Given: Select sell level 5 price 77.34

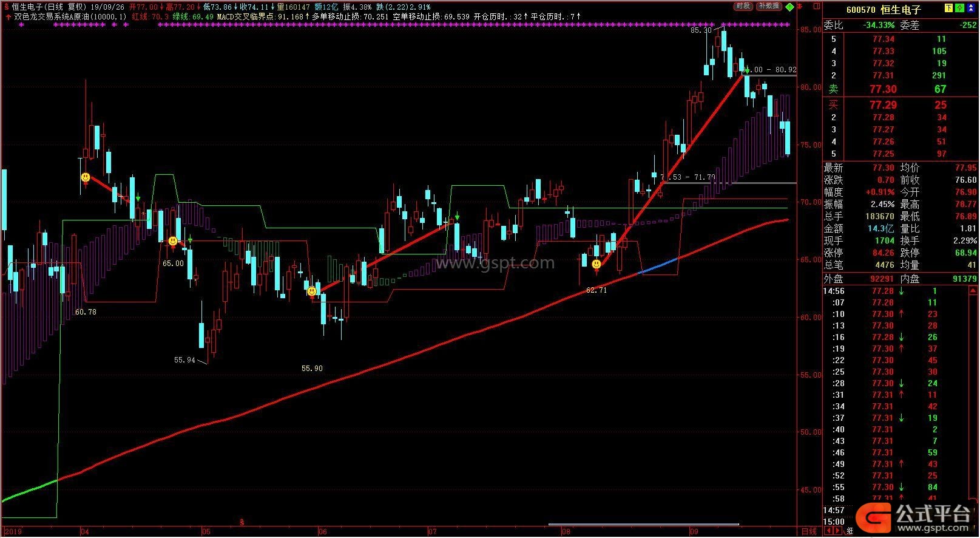Looking at the screenshot, I should tap(884, 39).
